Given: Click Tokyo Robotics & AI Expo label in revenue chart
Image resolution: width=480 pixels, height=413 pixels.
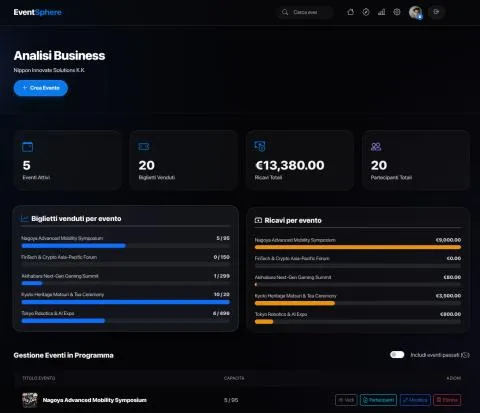Looking at the screenshot, I should [281, 314].
